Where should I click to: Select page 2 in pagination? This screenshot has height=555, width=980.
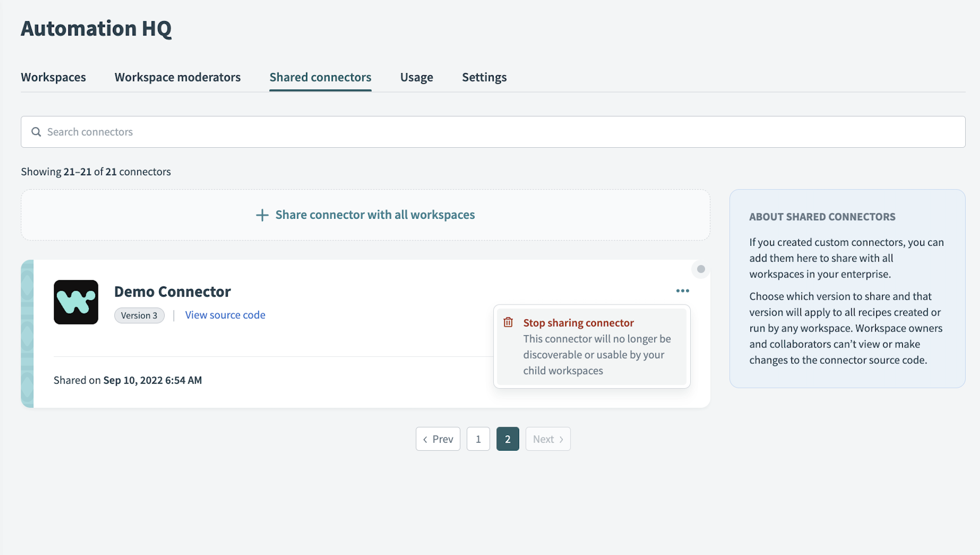click(x=507, y=439)
